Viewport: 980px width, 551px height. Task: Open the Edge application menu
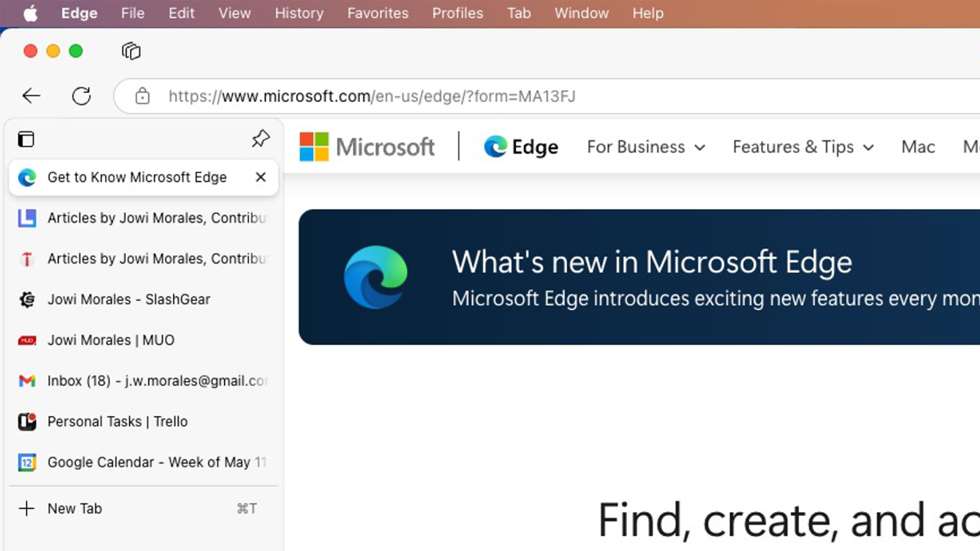79,13
